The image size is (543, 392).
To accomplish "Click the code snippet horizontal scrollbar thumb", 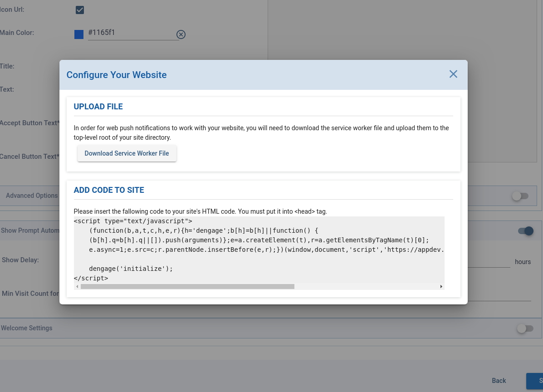I will (187, 286).
